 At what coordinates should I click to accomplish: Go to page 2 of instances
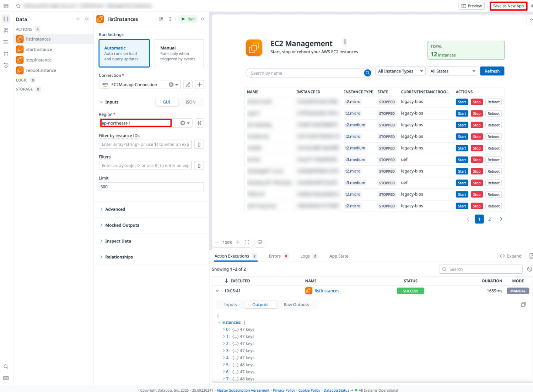(489, 219)
